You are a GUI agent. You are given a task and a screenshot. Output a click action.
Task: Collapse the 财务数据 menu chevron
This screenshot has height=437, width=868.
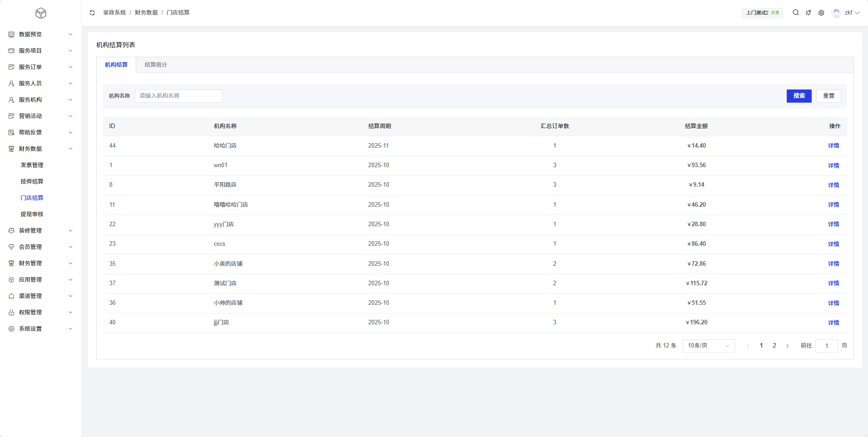70,149
